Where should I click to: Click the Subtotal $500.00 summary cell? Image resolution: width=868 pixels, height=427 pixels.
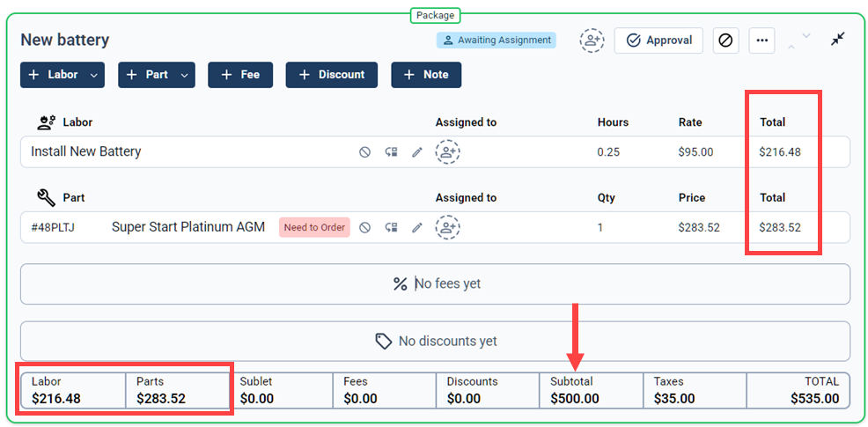(x=592, y=390)
